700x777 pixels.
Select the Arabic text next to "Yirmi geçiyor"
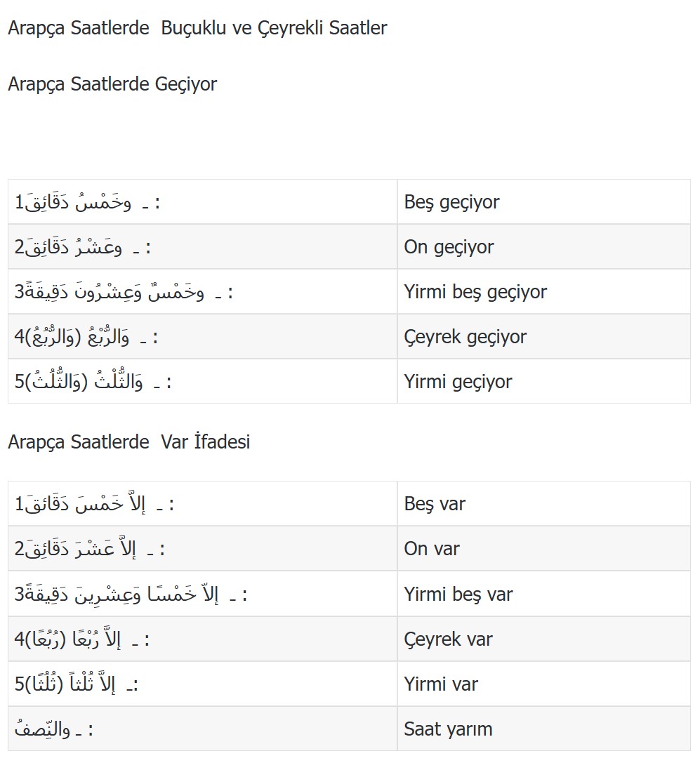[x=93, y=382]
